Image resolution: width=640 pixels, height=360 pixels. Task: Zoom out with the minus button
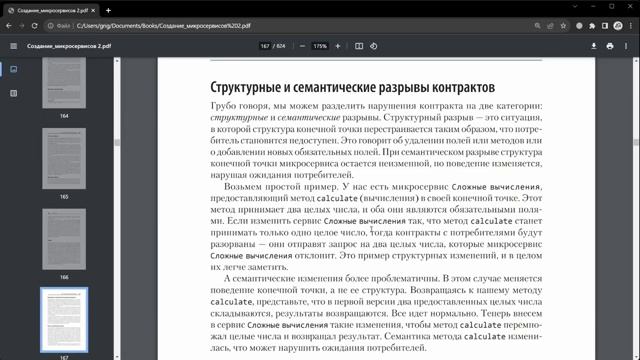coord(302,46)
